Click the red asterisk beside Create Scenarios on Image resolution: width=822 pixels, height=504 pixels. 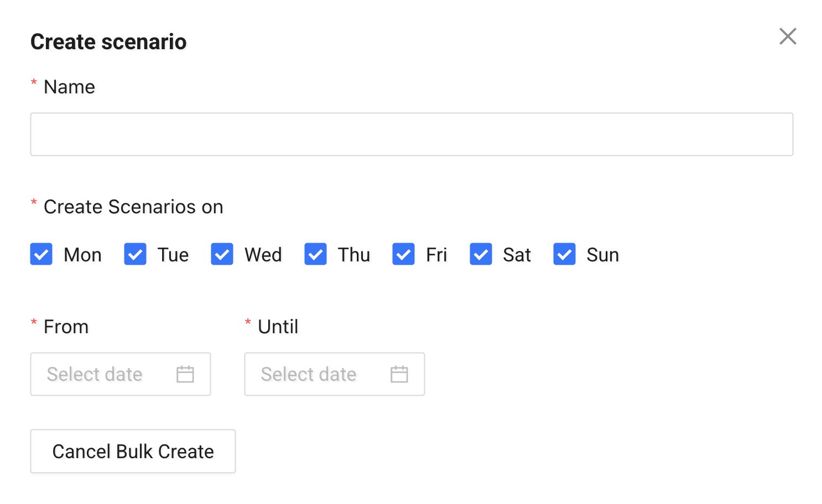click(34, 203)
